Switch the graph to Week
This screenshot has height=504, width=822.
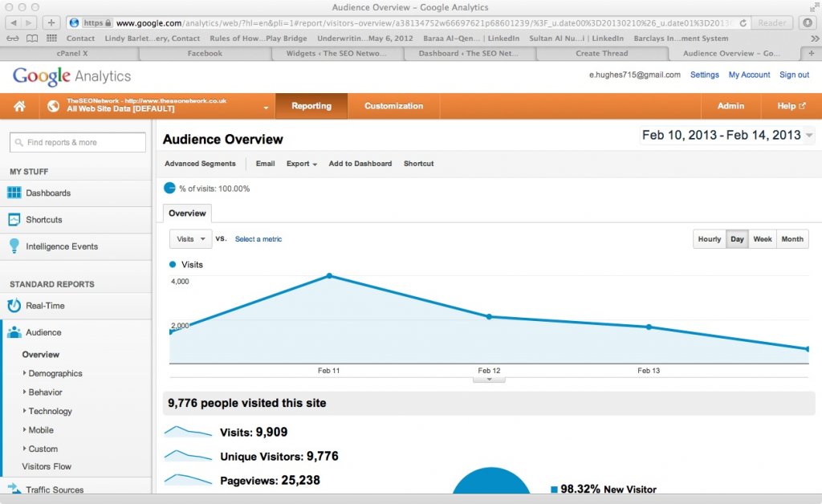pyautogui.click(x=763, y=239)
